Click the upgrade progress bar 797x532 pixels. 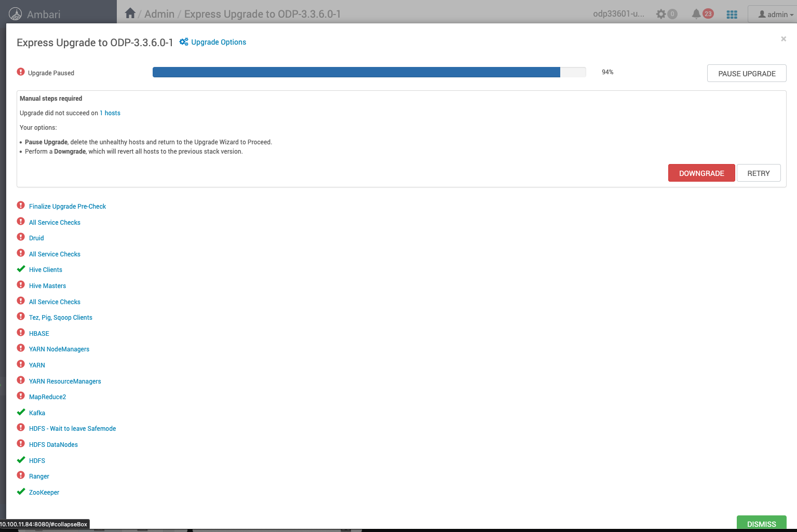pyautogui.click(x=369, y=72)
